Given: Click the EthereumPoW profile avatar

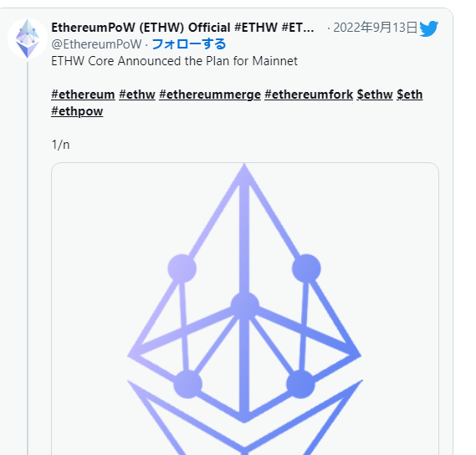Looking at the screenshot, I should coord(28,38).
